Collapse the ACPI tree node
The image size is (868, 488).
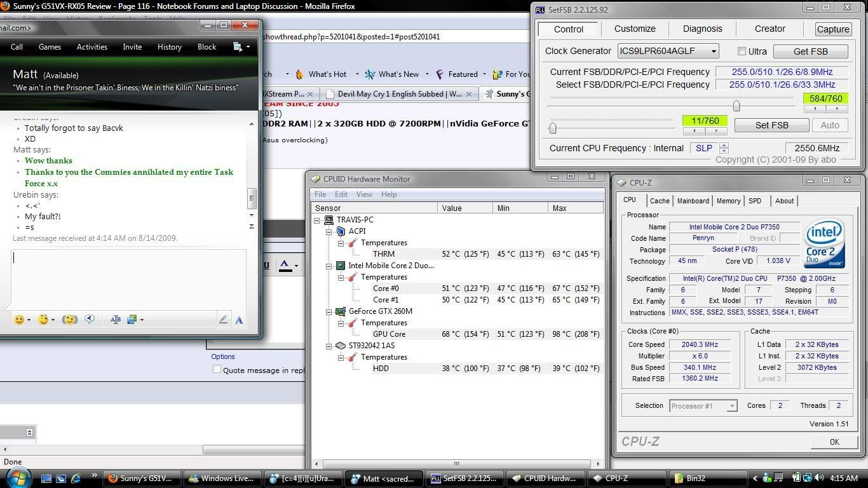329,231
